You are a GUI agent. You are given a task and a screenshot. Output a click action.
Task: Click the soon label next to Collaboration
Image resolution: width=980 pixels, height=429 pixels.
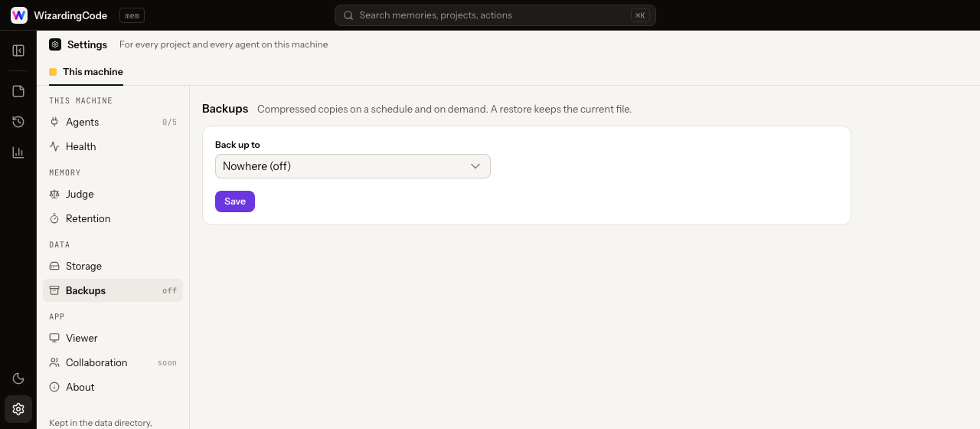click(167, 363)
